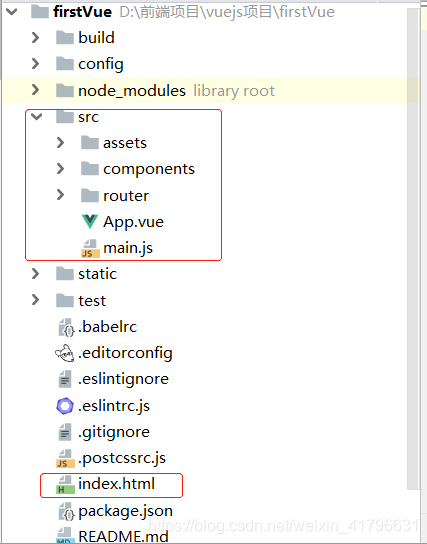Click the Vue logo icon of App.vue

(90, 222)
